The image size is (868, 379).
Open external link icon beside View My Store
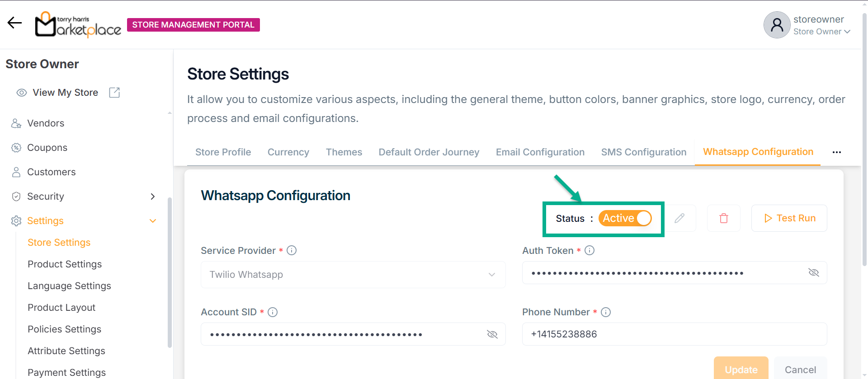(114, 93)
